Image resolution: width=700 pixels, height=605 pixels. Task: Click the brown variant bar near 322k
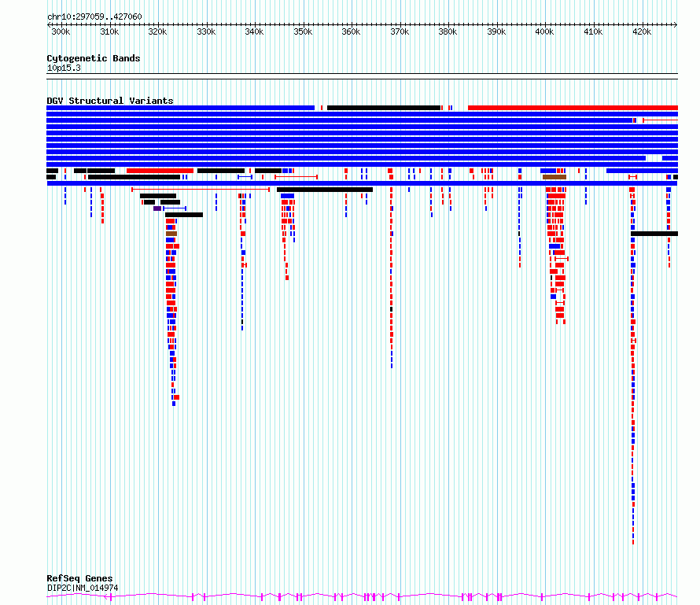point(171,234)
